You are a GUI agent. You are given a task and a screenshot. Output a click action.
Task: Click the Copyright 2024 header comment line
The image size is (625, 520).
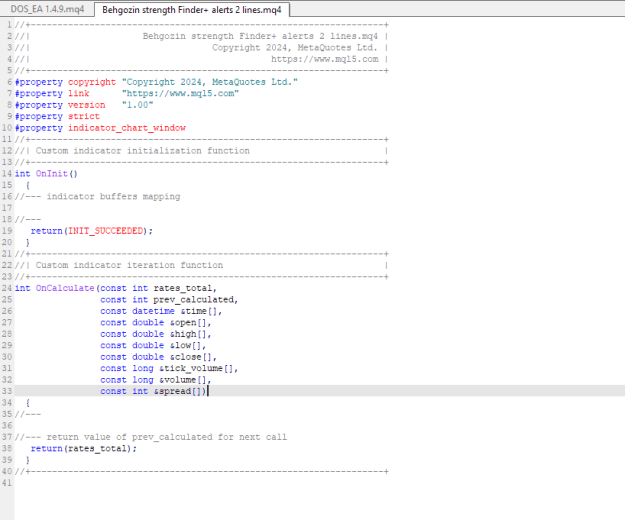294,48
